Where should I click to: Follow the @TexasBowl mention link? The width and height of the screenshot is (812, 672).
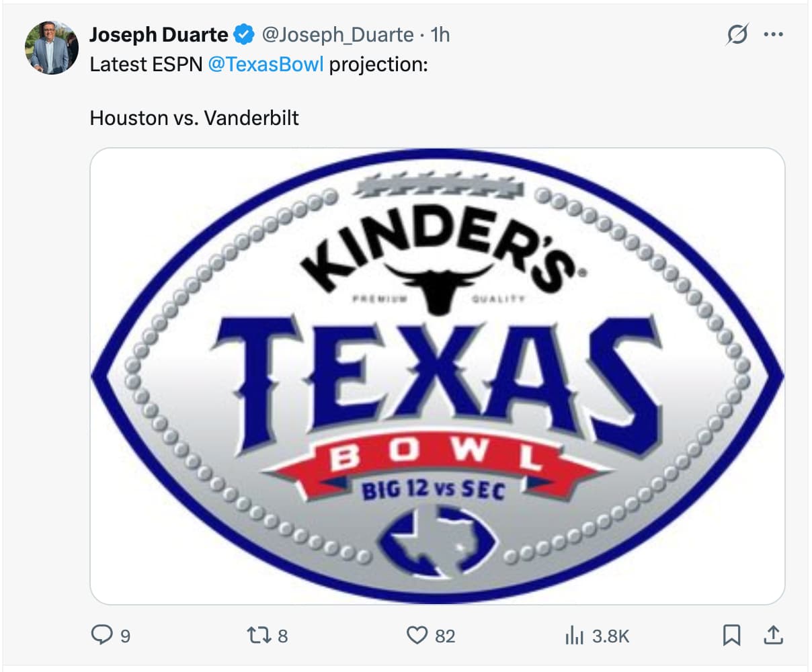[x=266, y=65]
